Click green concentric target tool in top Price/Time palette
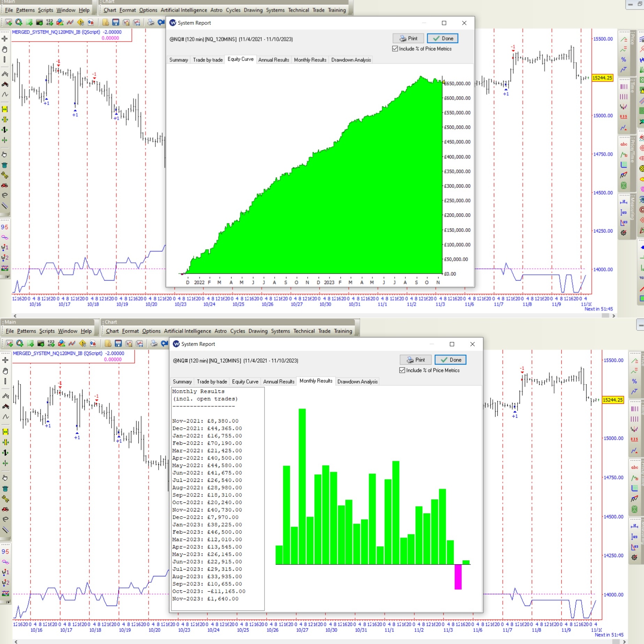The width and height of the screenshot is (644, 644). [623, 185]
